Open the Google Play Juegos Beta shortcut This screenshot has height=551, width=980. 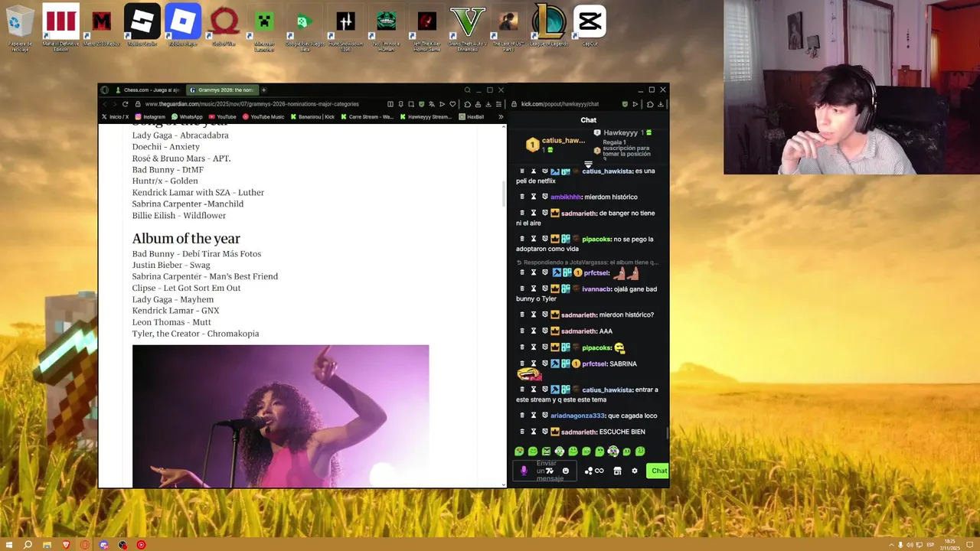(x=305, y=28)
